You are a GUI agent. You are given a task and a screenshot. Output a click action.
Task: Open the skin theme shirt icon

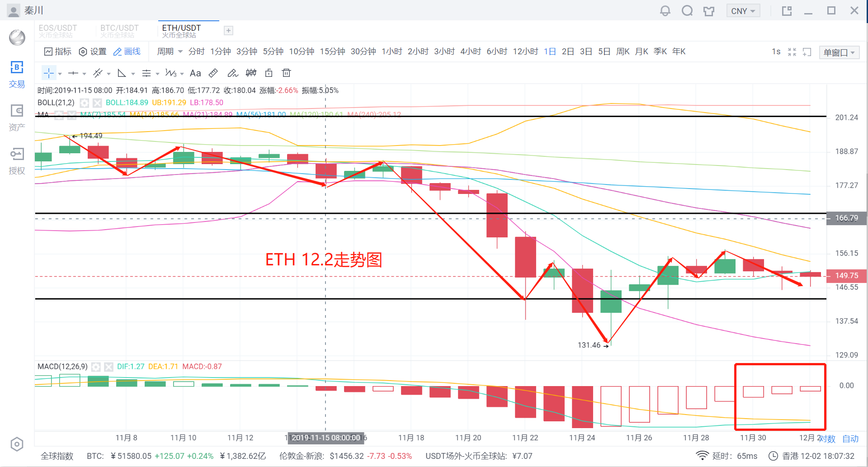[x=709, y=11]
